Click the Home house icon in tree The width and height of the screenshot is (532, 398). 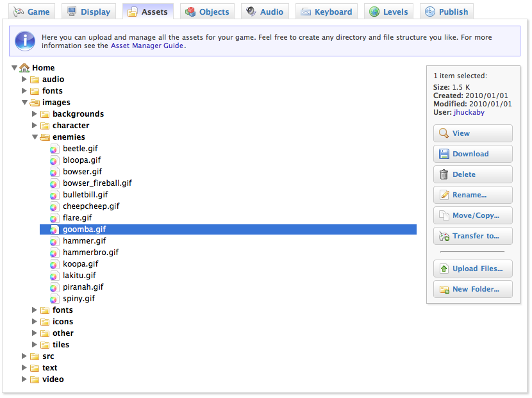tap(24, 68)
